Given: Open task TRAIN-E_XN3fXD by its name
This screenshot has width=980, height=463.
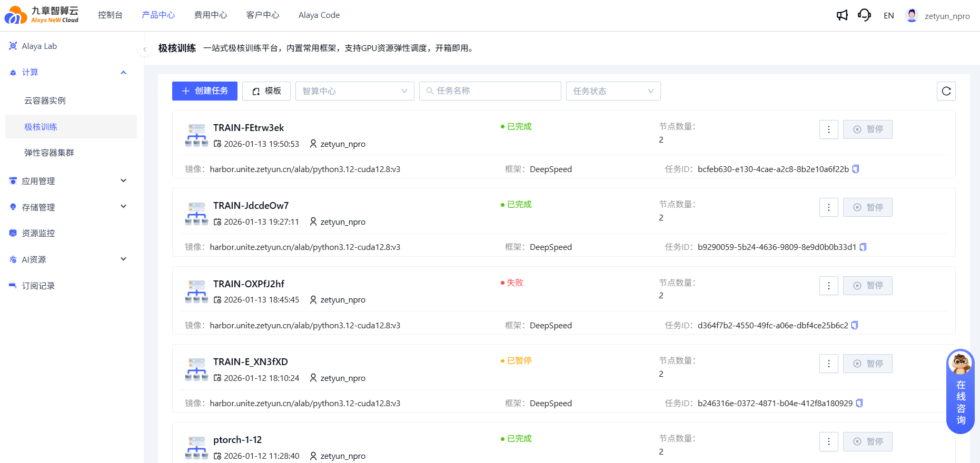Looking at the screenshot, I should pyautogui.click(x=251, y=362).
